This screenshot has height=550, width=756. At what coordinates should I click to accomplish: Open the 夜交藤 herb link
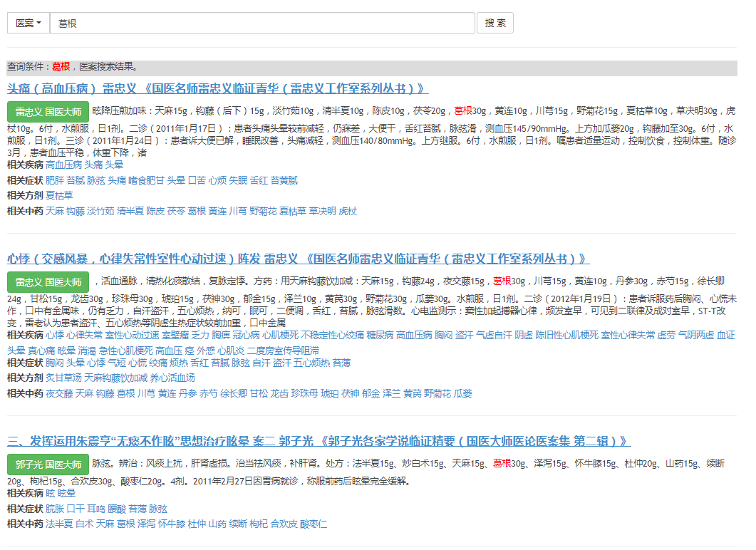click(59, 394)
